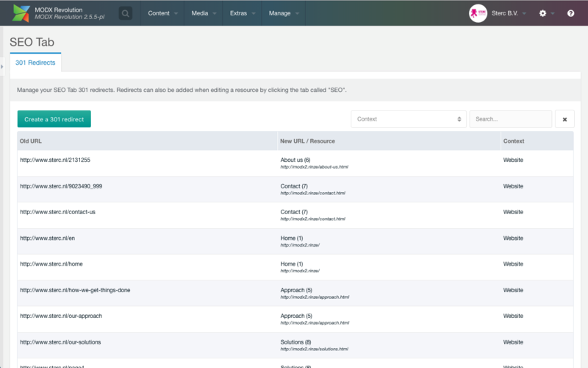Click the Context column header
The width and height of the screenshot is (588, 368).
[x=513, y=141]
